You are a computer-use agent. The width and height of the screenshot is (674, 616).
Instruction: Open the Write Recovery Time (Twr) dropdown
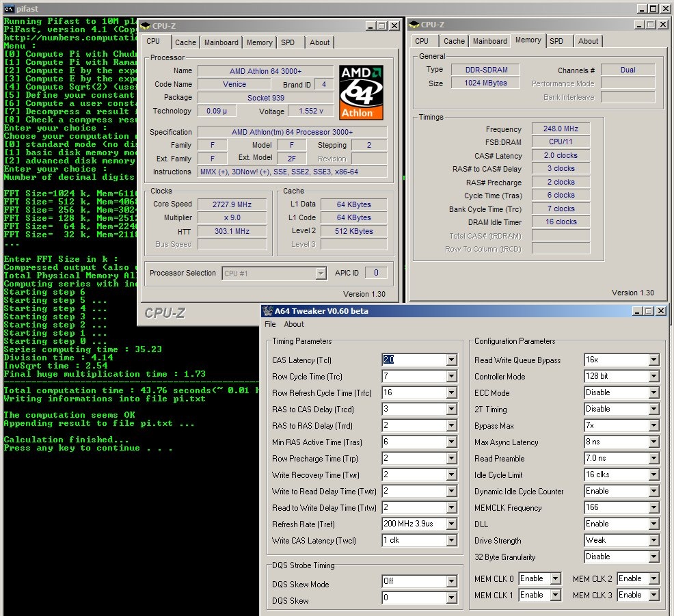[x=451, y=474]
